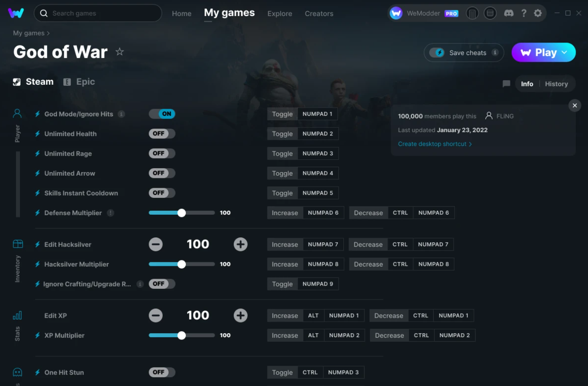The width and height of the screenshot is (588, 386).
Task: Enable Unlimited Arrow toggle
Action: [162, 173]
